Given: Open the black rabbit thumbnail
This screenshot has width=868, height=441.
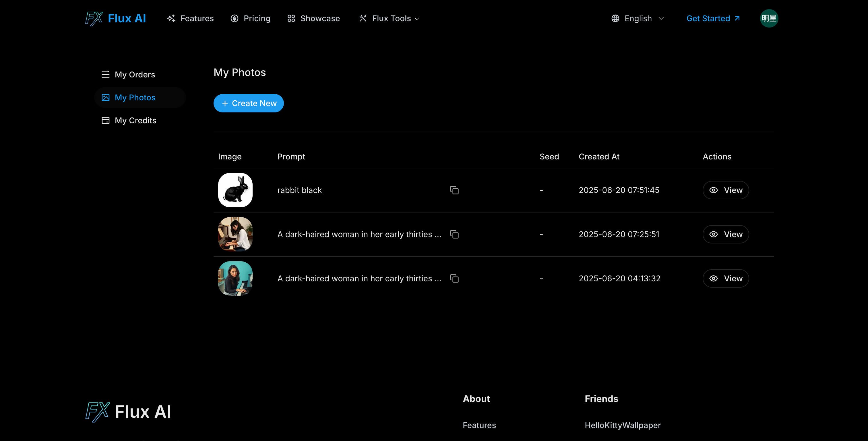Looking at the screenshot, I should point(235,190).
